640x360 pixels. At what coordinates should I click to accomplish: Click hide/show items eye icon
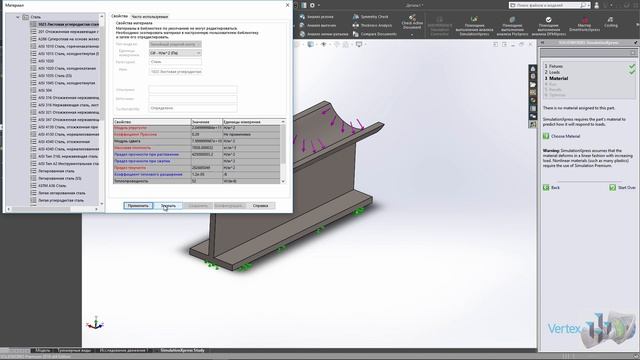click(x=324, y=44)
